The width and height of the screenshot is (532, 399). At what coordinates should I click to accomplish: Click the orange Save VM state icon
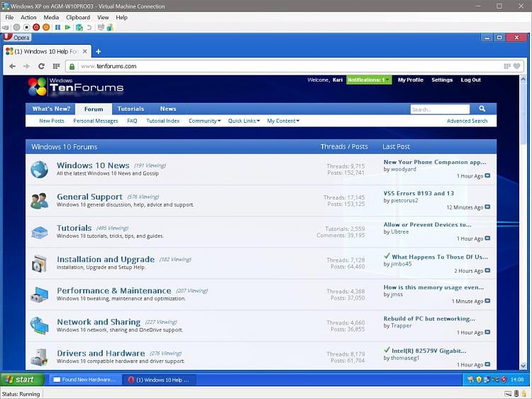click(46, 28)
